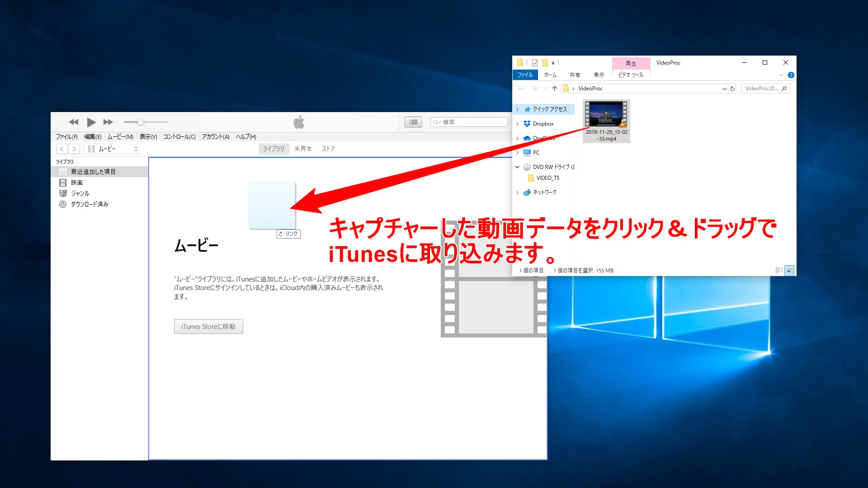Open the 表示(V) menu in iTunes
Viewport: 868px width, 488px height.
(148, 136)
